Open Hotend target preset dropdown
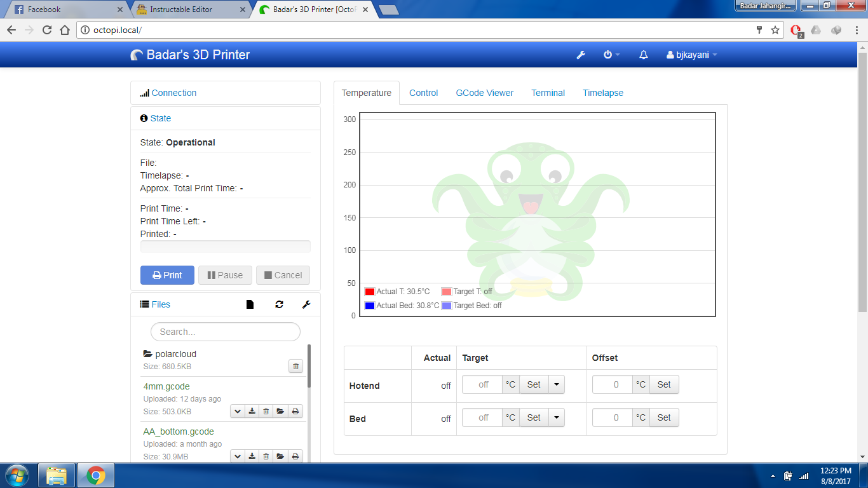868x488 pixels. [x=557, y=384]
